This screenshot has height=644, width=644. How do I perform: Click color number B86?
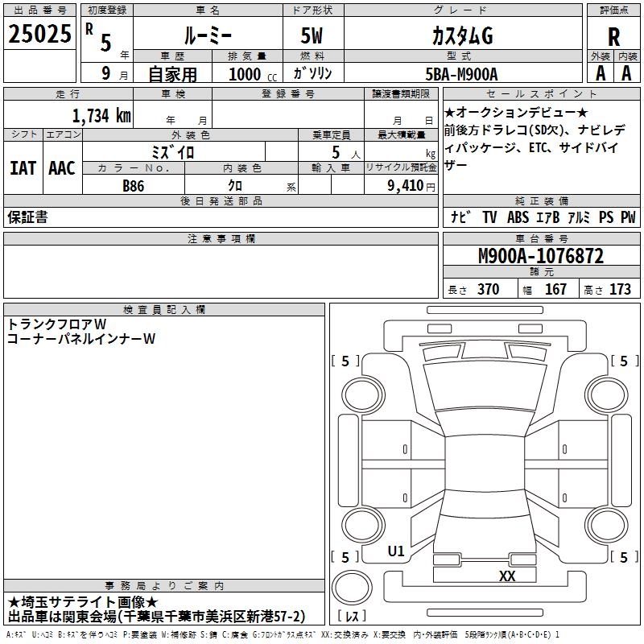click(x=134, y=186)
